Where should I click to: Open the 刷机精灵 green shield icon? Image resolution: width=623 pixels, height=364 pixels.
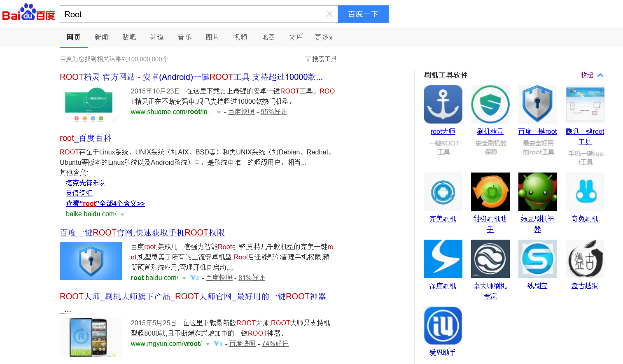pyautogui.click(x=490, y=104)
